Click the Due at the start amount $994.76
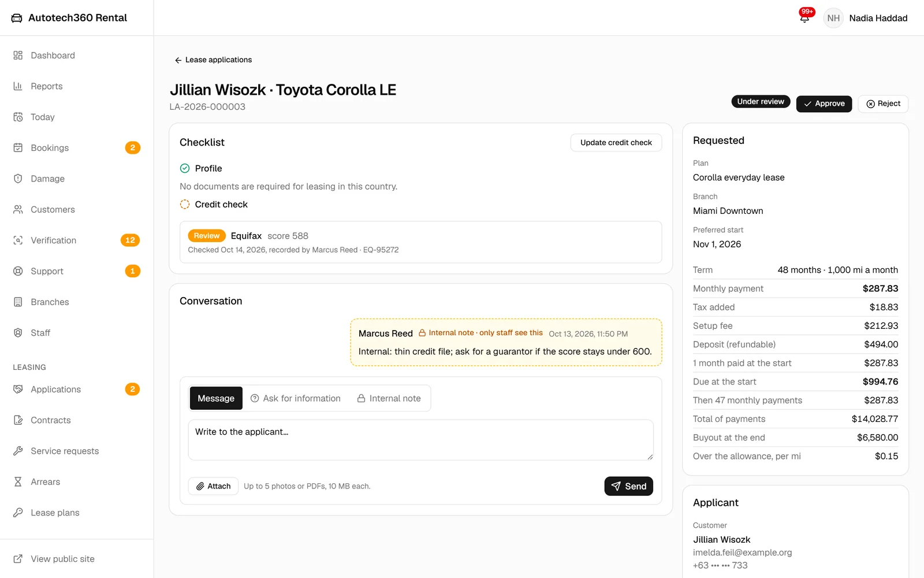924x578 pixels. [x=881, y=381]
